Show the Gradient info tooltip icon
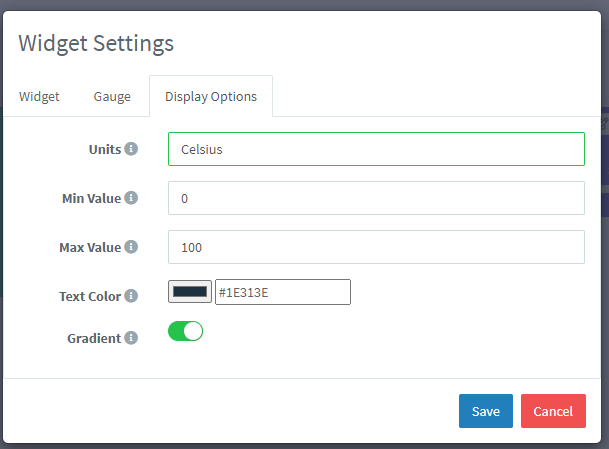609x449 pixels. (x=131, y=338)
